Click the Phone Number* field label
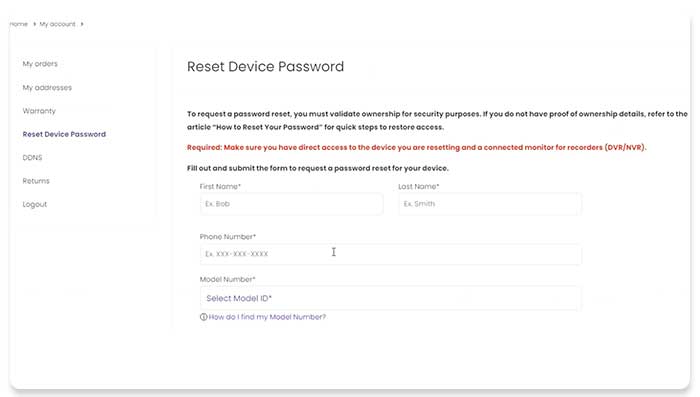 click(228, 237)
